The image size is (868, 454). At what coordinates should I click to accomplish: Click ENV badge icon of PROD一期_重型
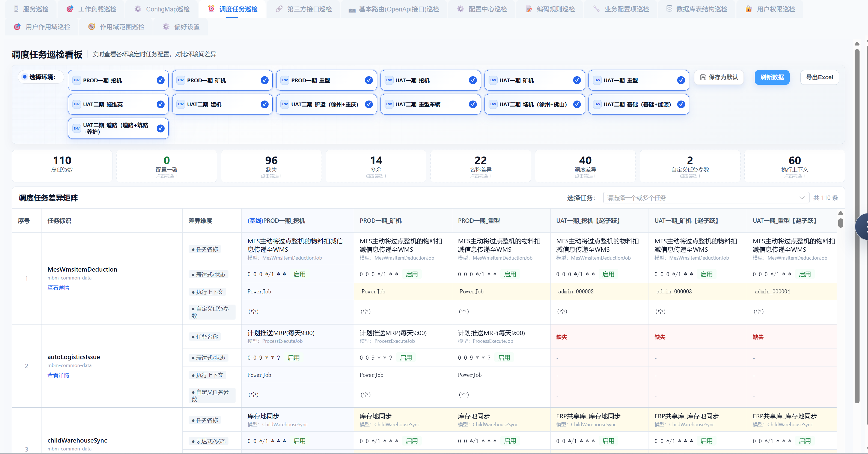(285, 80)
